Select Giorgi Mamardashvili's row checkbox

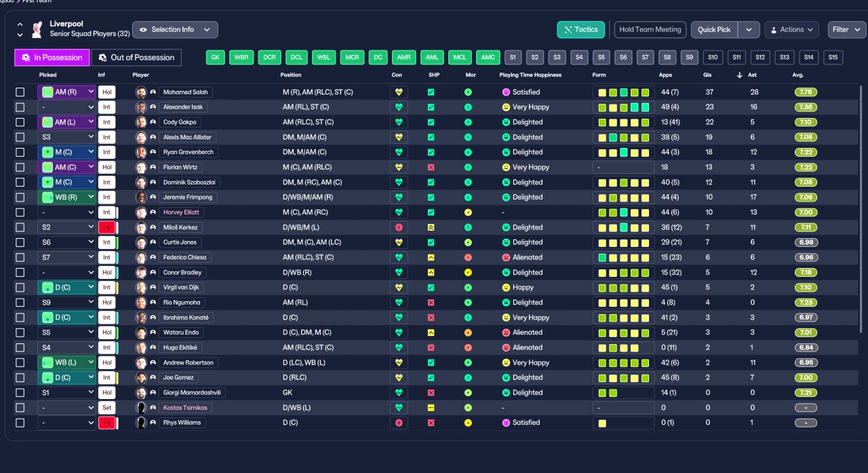point(20,393)
